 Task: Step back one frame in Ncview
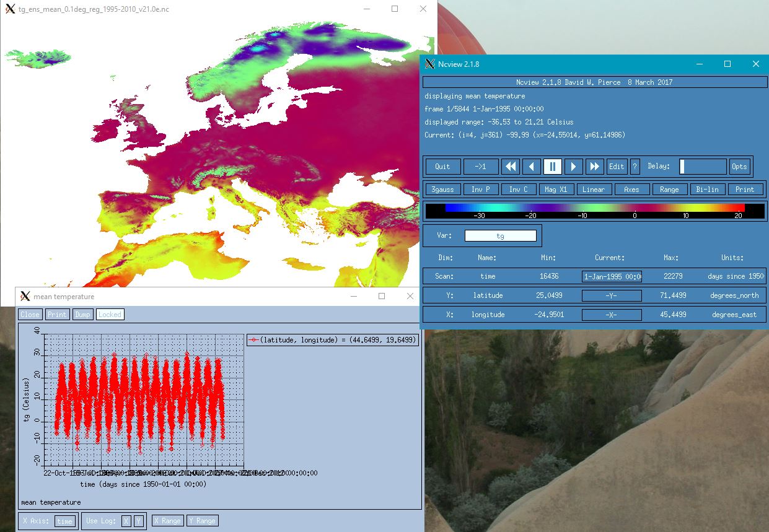(x=532, y=167)
